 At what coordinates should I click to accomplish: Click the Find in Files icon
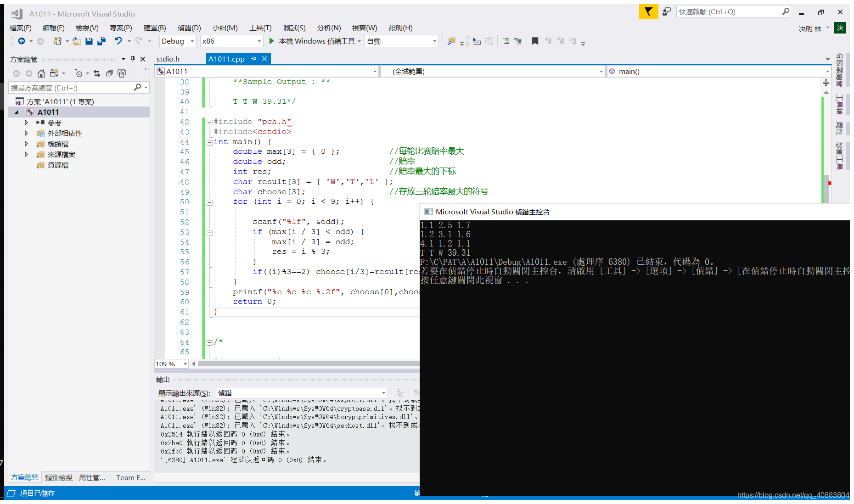(451, 41)
